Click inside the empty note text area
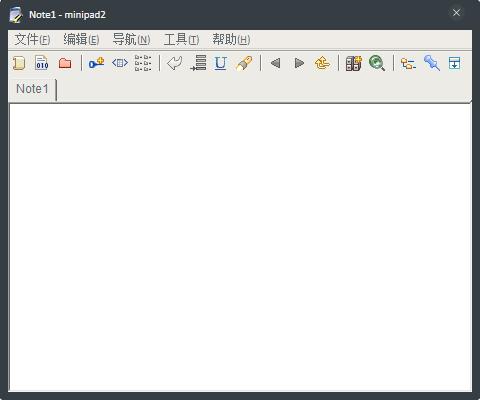This screenshot has height=400, width=480. [240, 247]
